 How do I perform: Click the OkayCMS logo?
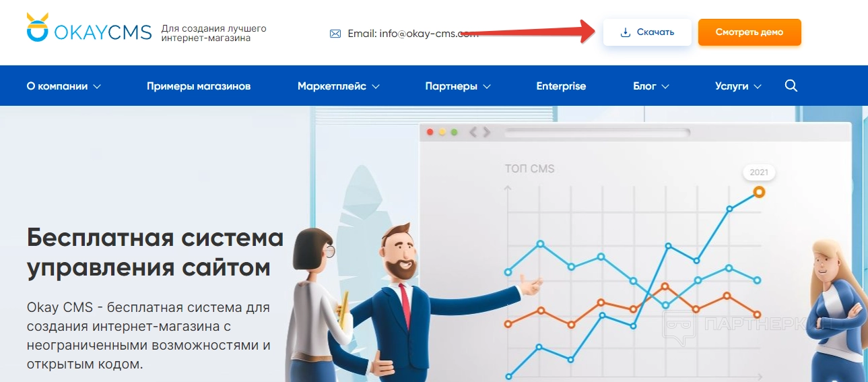[x=89, y=28]
